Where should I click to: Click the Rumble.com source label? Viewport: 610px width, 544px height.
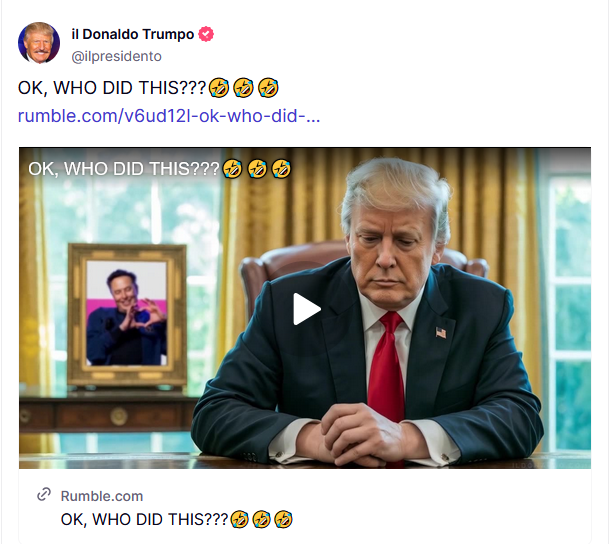pos(102,496)
